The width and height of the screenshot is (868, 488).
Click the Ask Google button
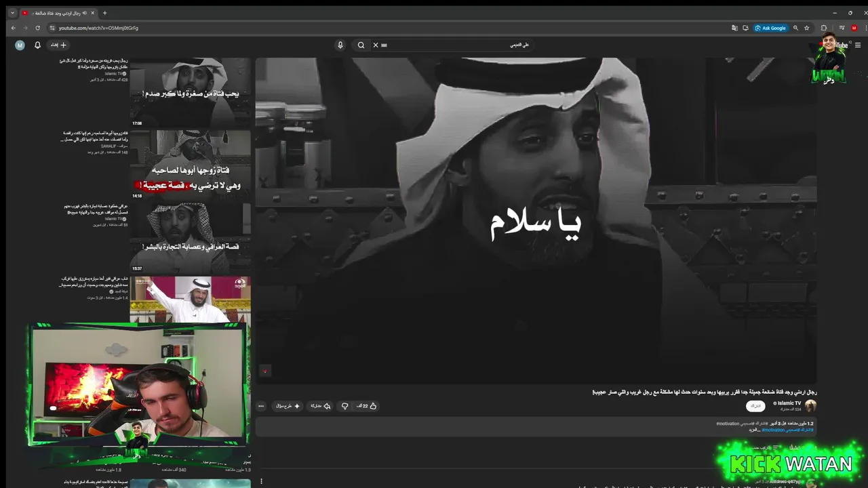pos(770,28)
